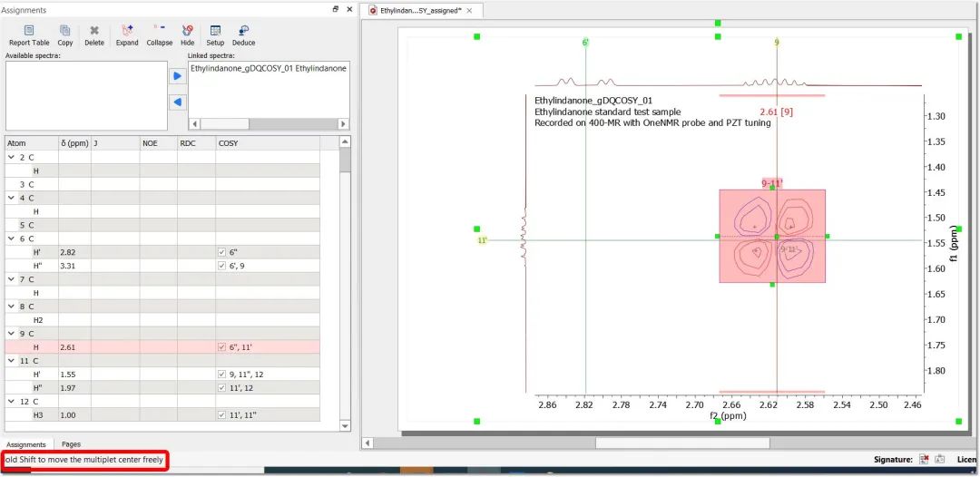Click the Hide toolbar icon
Viewport: 980px width, 477px height.
tap(187, 33)
